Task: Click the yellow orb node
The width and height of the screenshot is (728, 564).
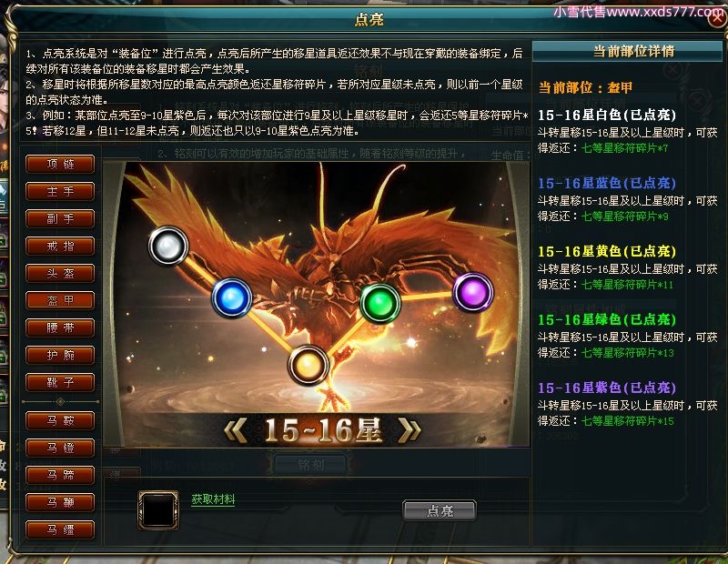Action: tap(308, 366)
